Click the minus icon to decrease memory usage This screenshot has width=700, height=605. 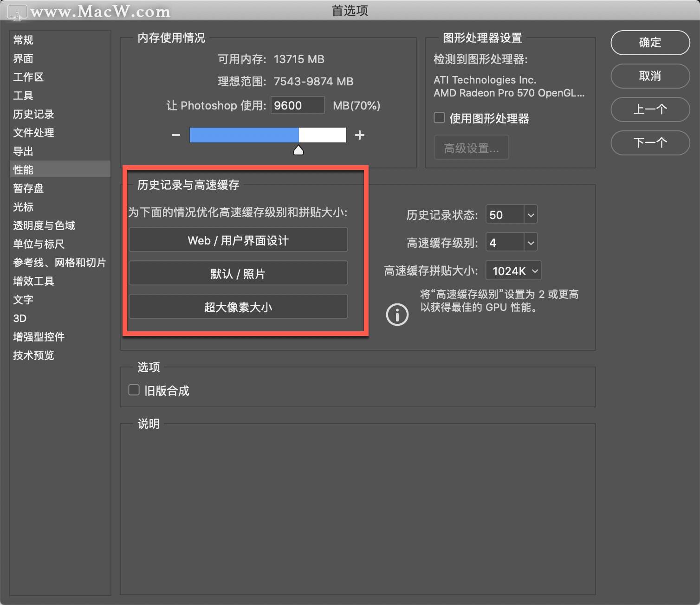pyautogui.click(x=175, y=135)
